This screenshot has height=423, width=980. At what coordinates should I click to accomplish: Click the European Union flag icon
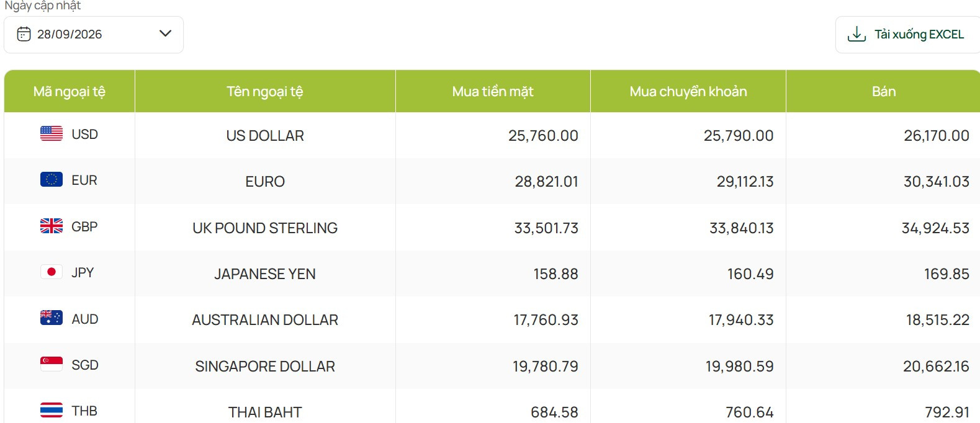click(x=52, y=179)
